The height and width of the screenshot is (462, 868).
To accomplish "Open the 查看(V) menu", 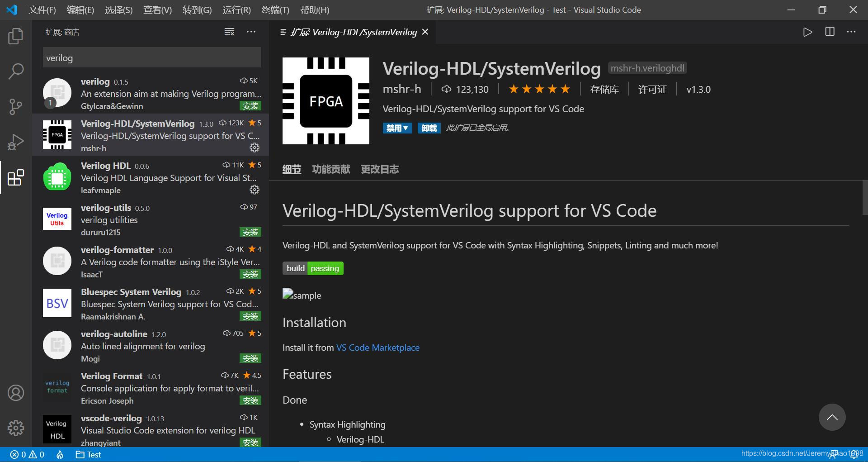I will pos(157,10).
